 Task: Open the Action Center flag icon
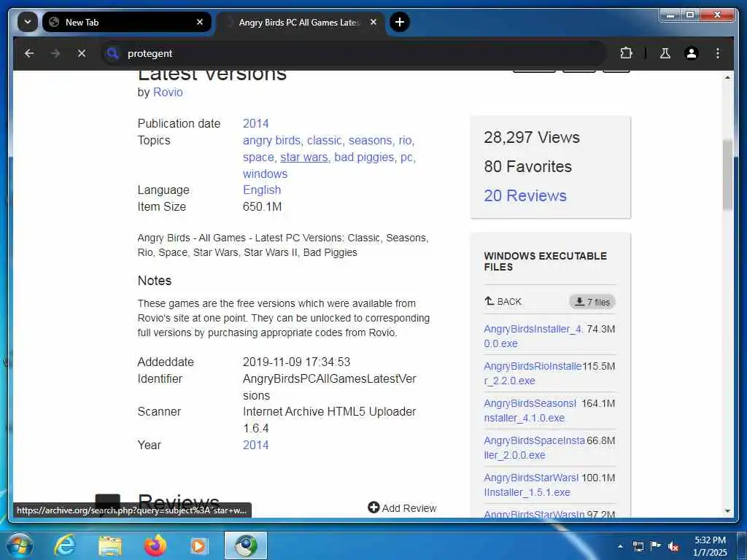656,546
